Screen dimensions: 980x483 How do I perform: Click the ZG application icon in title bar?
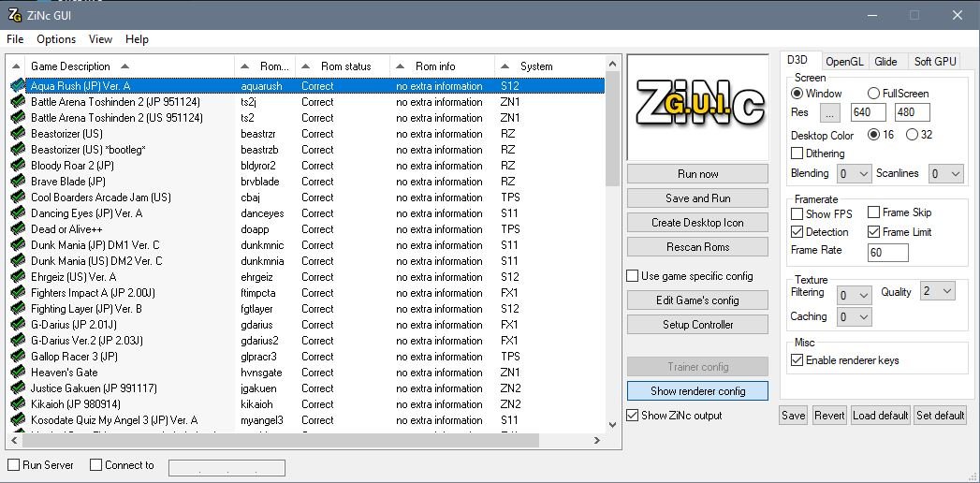[14, 15]
